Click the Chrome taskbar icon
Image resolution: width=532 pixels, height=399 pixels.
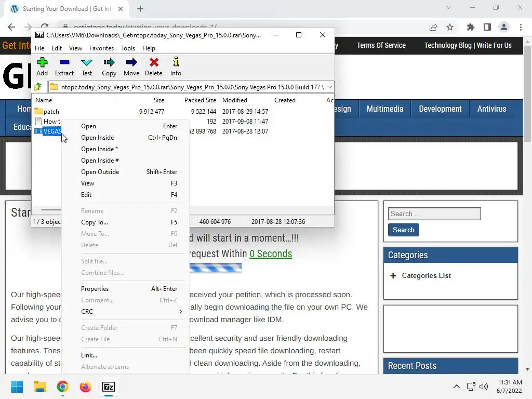(x=62, y=387)
